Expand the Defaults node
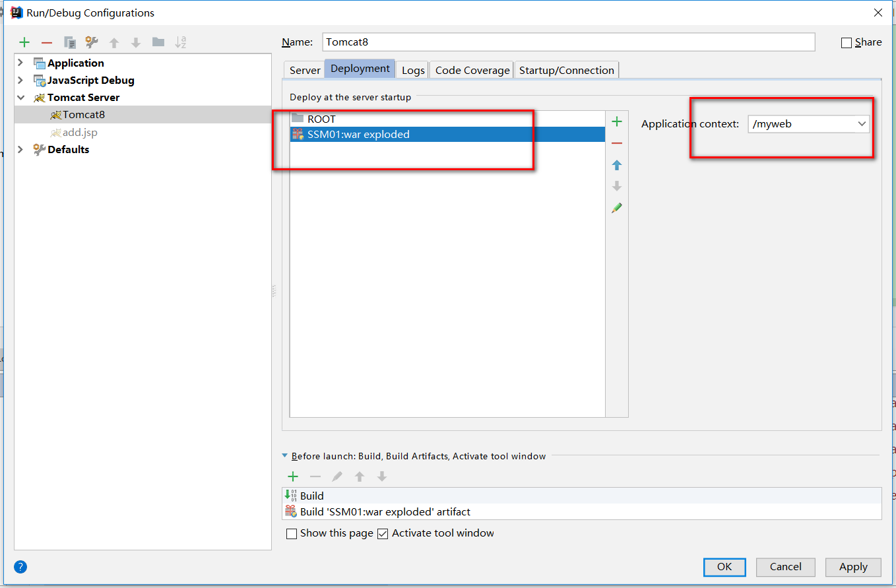The width and height of the screenshot is (896, 588). (20, 149)
